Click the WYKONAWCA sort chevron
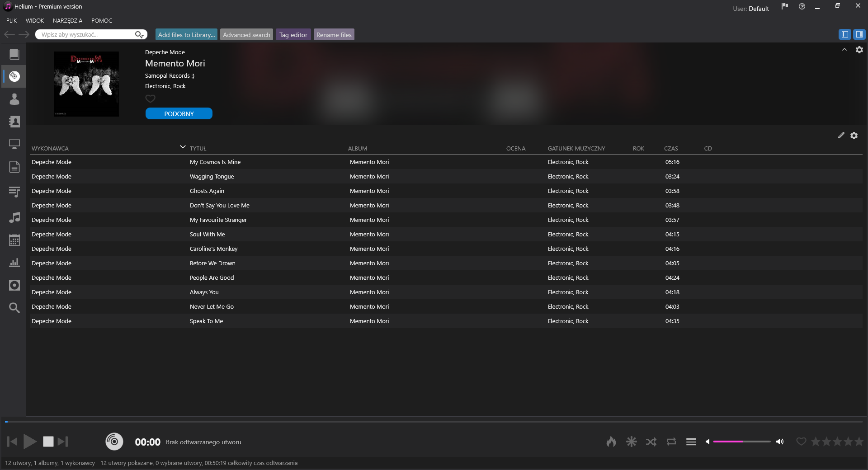 coord(183,147)
